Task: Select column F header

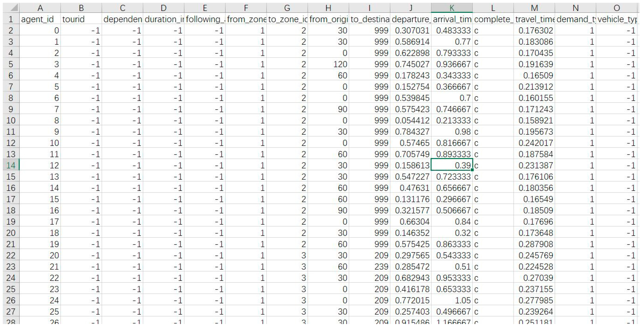Action: coord(246,8)
